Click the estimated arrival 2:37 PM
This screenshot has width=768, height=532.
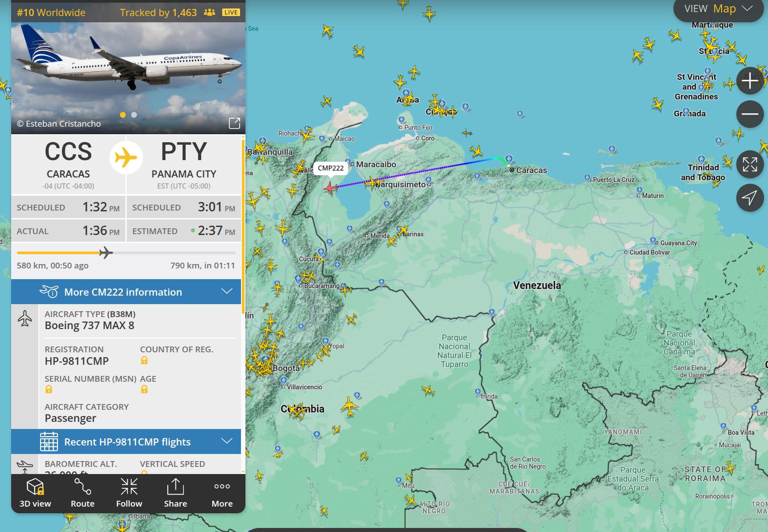click(x=216, y=231)
